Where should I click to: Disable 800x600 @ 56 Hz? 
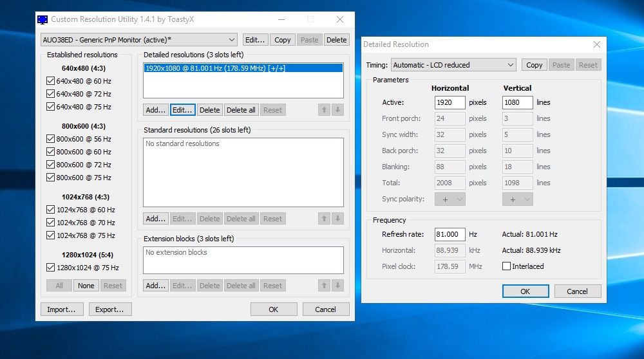click(x=50, y=139)
